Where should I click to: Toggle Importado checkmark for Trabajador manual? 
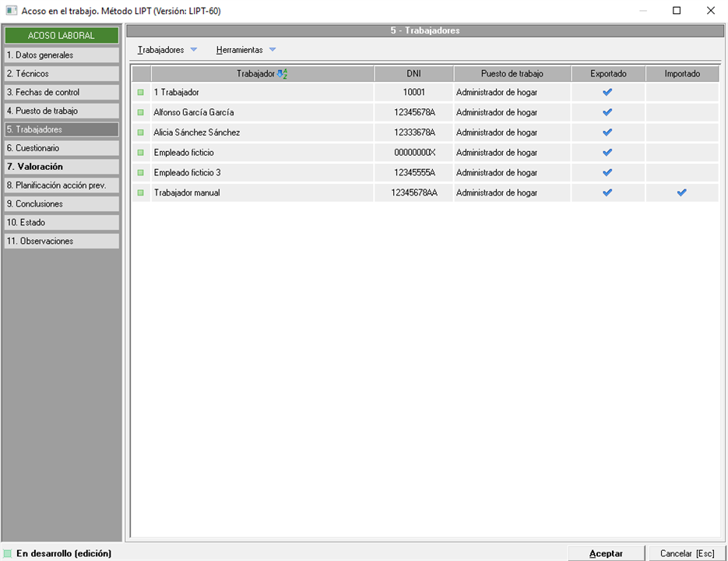coord(681,192)
